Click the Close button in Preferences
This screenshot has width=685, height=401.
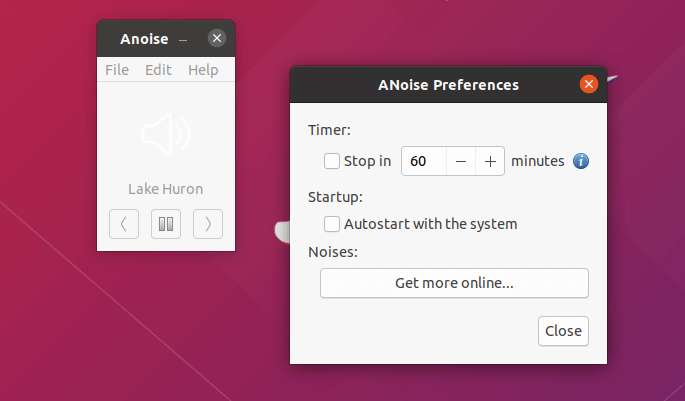563,331
